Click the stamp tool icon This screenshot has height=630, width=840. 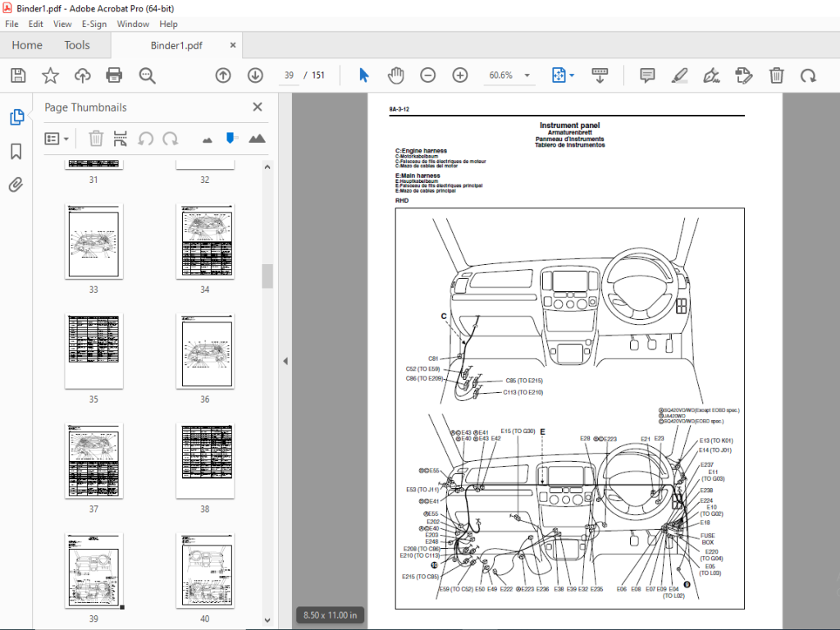click(x=743, y=75)
